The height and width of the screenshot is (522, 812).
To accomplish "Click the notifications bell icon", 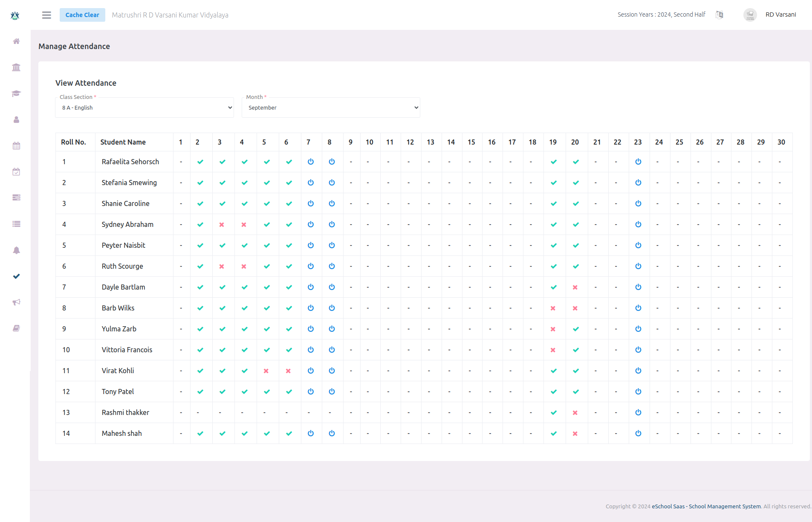I will (16, 250).
